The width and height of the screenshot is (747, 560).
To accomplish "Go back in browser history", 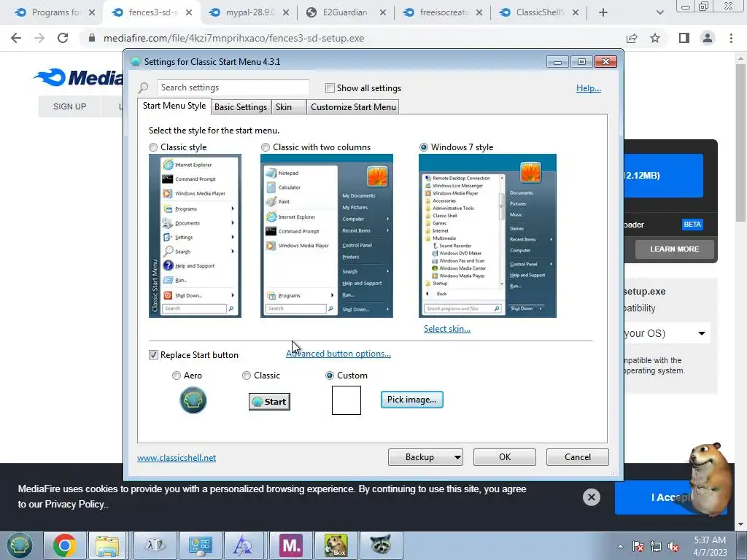I will click(16, 38).
